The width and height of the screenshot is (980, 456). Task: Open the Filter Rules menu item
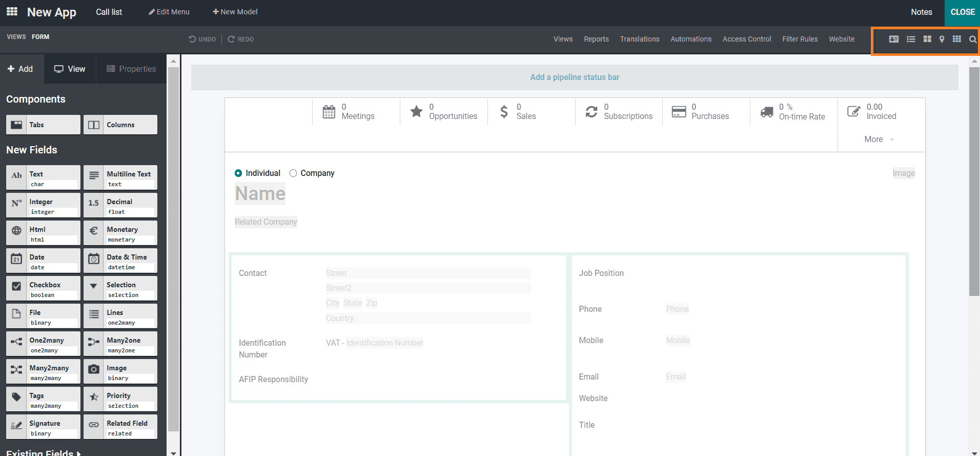click(x=800, y=39)
